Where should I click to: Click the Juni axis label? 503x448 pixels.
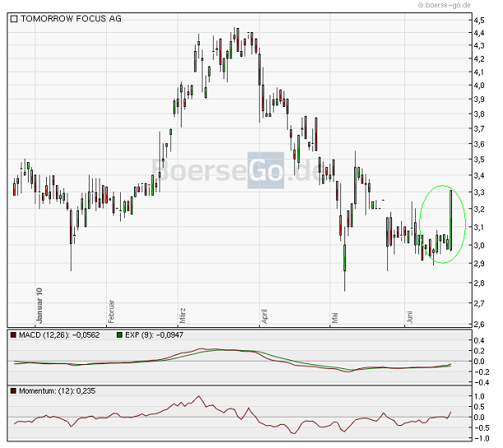tap(409, 317)
